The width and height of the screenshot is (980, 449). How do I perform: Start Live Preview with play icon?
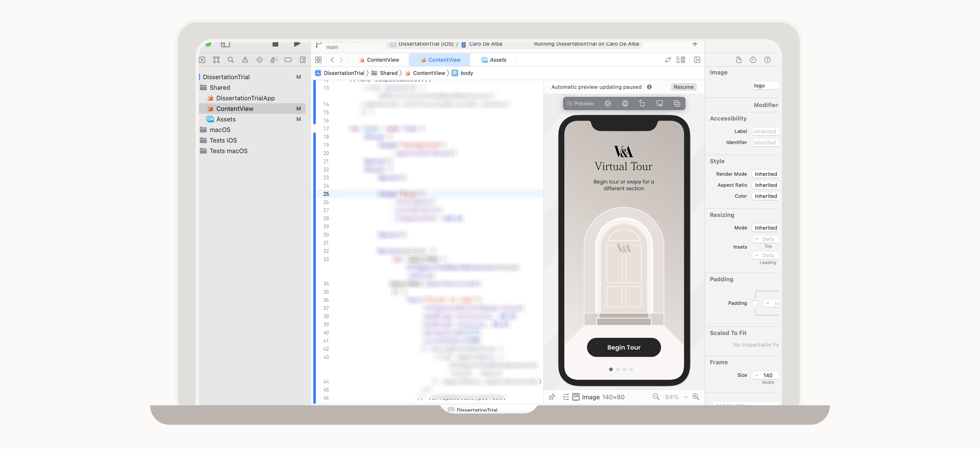click(x=608, y=104)
